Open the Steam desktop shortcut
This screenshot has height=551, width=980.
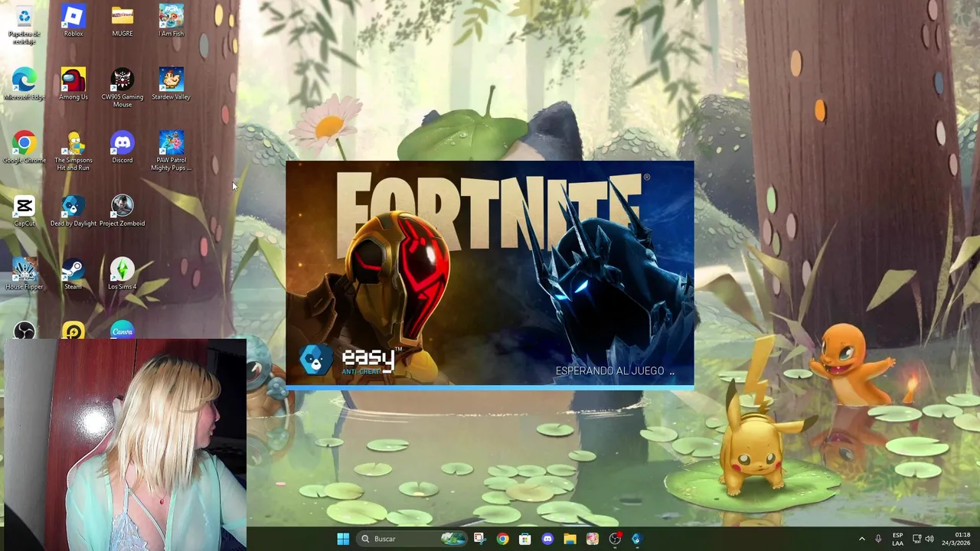[x=73, y=274]
